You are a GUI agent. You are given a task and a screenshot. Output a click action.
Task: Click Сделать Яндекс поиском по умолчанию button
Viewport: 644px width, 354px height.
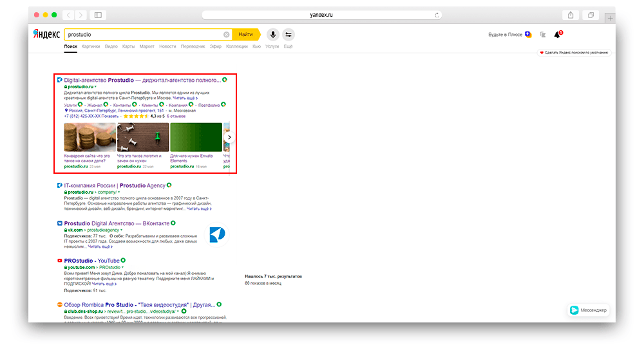[x=574, y=53]
